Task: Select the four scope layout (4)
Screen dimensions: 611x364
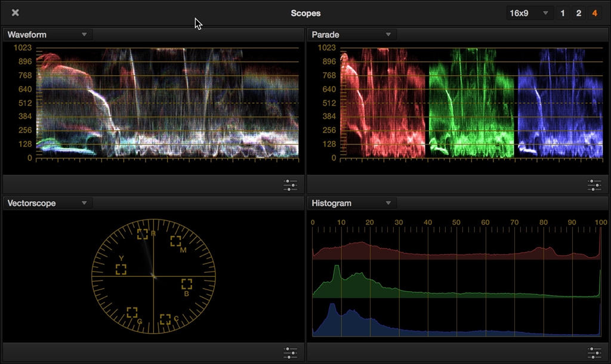Action: pos(594,13)
